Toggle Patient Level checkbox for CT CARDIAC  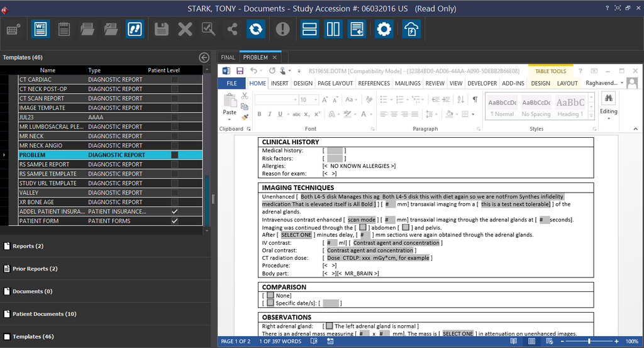pyautogui.click(x=175, y=80)
